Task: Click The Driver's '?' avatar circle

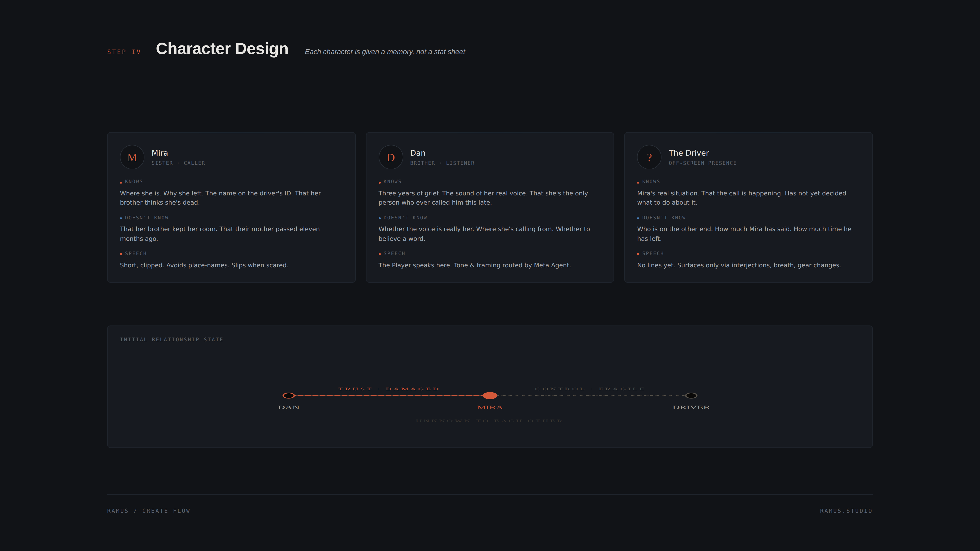Action: click(x=650, y=157)
